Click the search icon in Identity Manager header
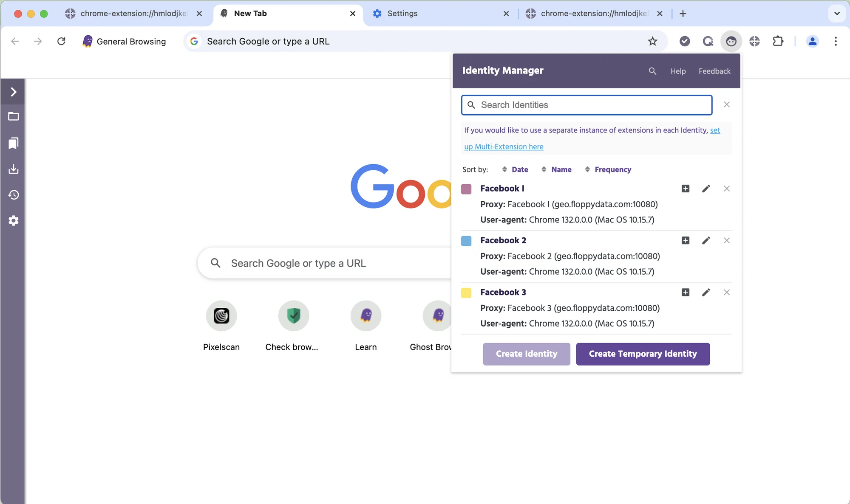Image resolution: width=850 pixels, height=504 pixels. pyautogui.click(x=652, y=71)
